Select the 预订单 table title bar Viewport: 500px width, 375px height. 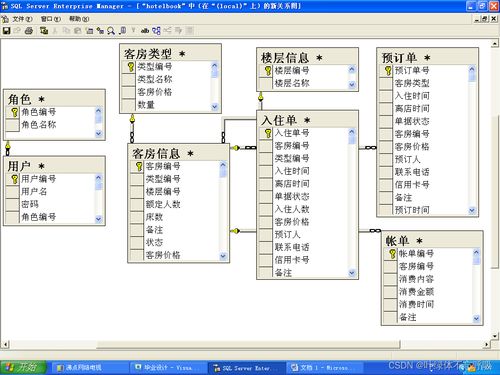(x=428, y=57)
